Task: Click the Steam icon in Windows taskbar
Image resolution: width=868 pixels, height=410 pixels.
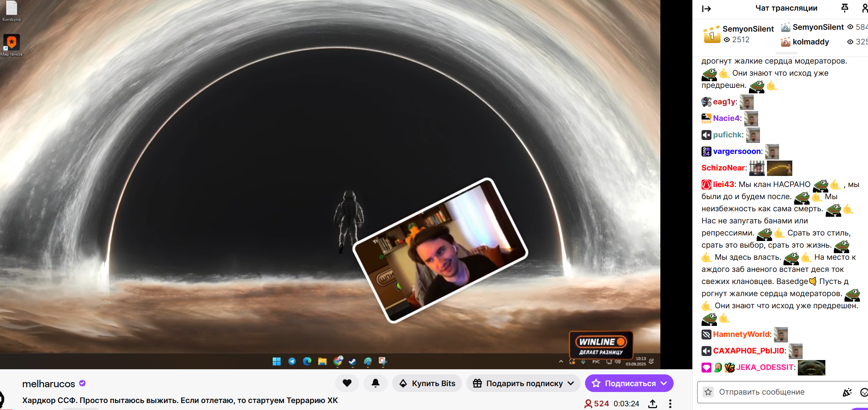Action: tap(352, 362)
